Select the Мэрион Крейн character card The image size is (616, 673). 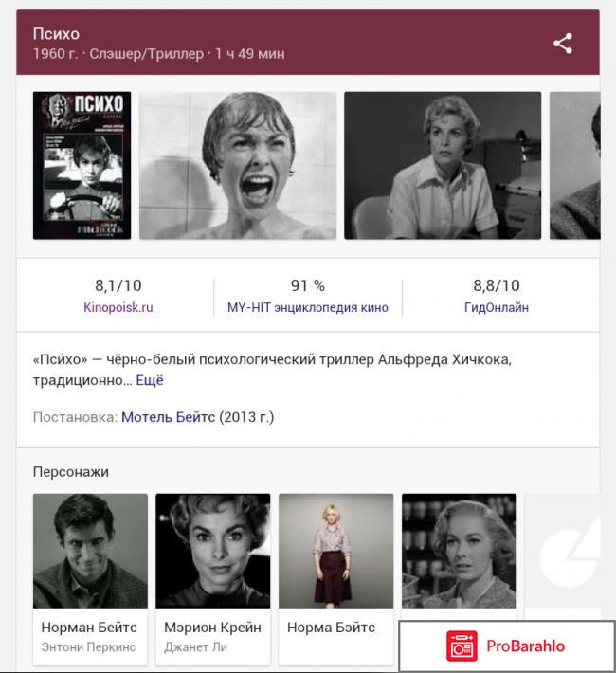coord(213,579)
